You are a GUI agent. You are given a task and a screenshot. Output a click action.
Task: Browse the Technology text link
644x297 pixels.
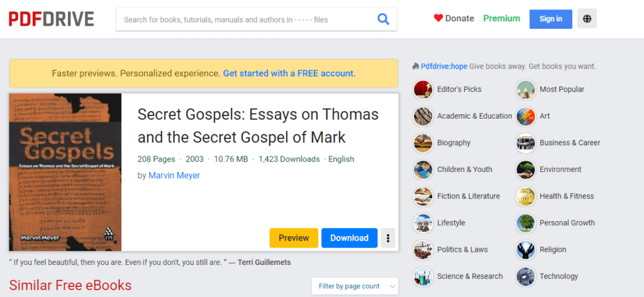tap(559, 276)
